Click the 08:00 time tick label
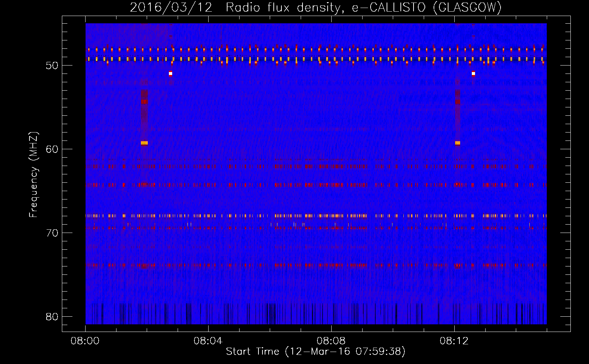This screenshot has height=364, width=589. (x=85, y=341)
